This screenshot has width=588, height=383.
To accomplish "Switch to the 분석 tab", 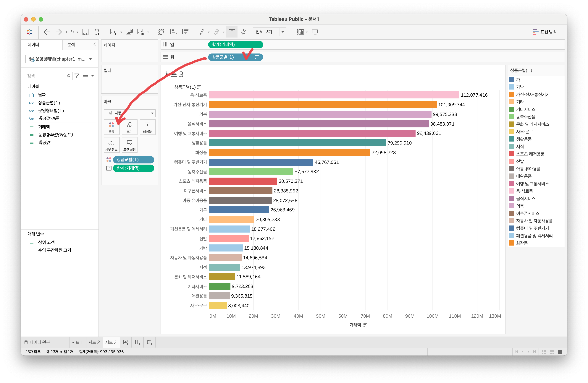I will coord(71,45).
